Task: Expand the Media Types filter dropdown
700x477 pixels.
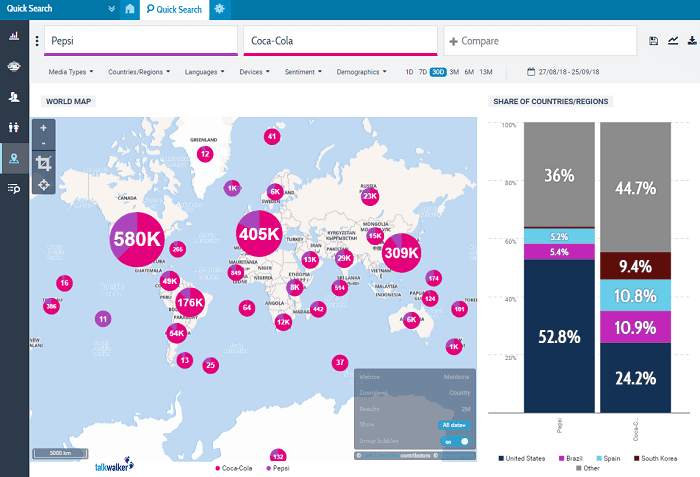Action: (71, 72)
